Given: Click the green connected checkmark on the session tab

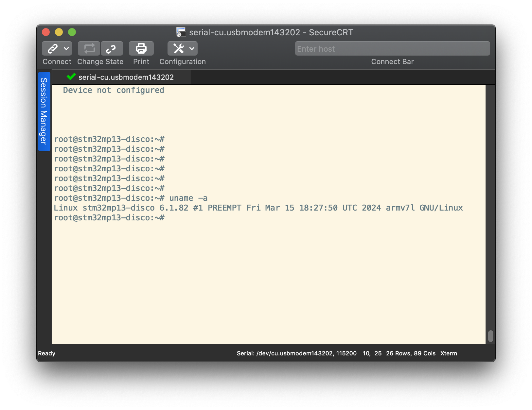Looking at the screenshot, I should [71, 77].
